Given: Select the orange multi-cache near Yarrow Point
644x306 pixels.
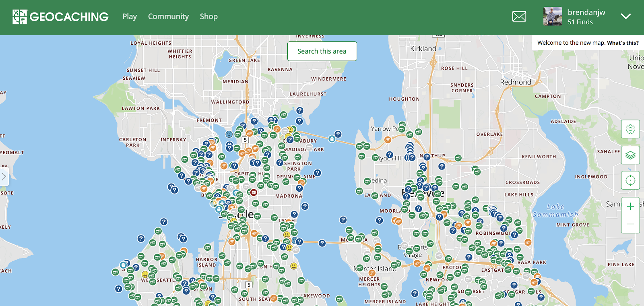Looking at the screenshot, I should tap(388, 140).
